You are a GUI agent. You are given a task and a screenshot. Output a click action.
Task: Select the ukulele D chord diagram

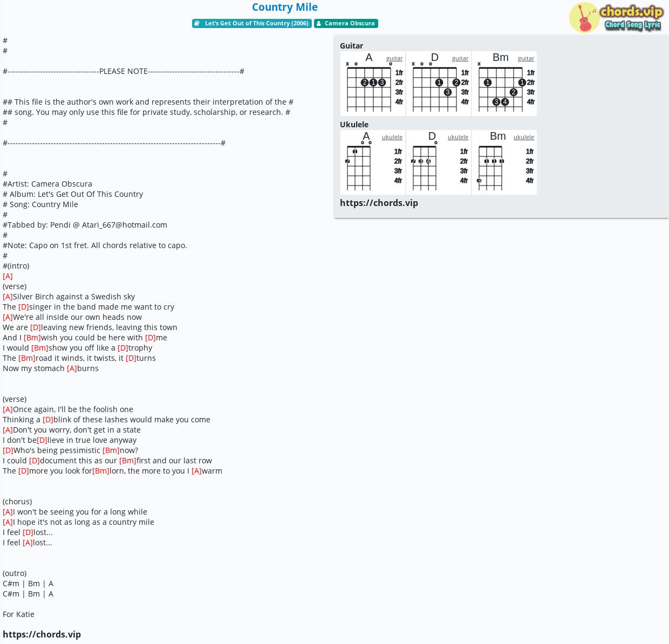439,162
